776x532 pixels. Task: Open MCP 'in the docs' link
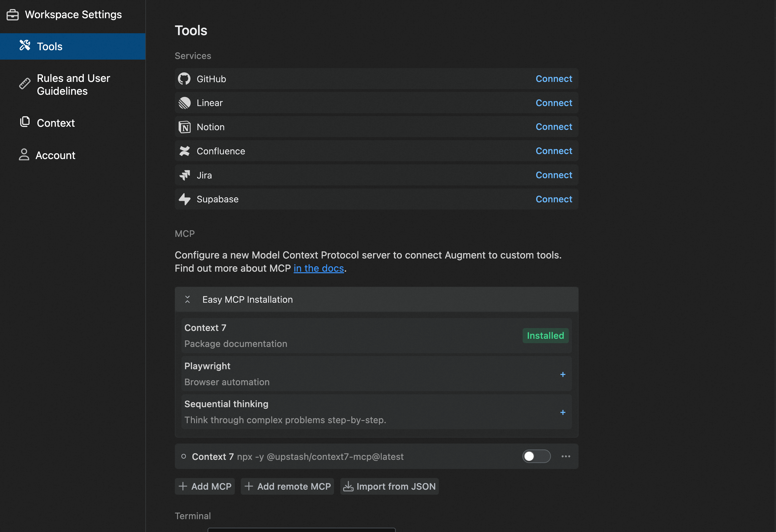click(319, 268)
